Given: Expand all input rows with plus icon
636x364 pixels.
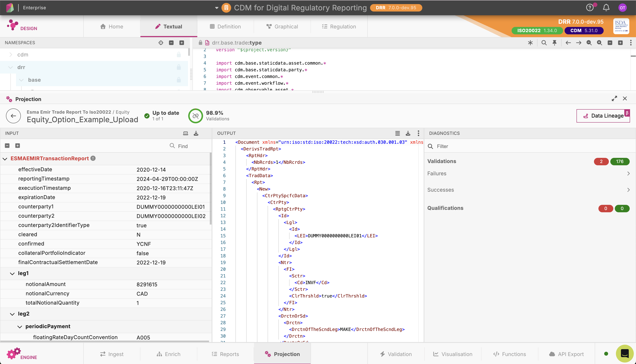Looking at the screenshot, I should (17, 146).
